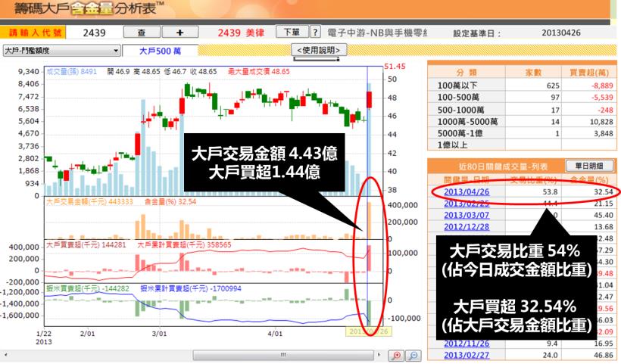The height and width of the screenshot is (364, 621).
Task: Click the 下單 order button
Action: [x=292, y=32]
